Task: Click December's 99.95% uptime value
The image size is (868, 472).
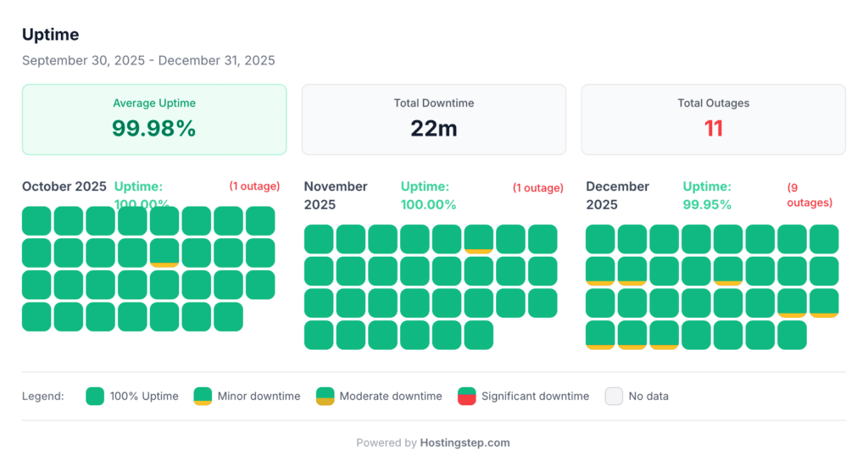Action: coord(707,204)
